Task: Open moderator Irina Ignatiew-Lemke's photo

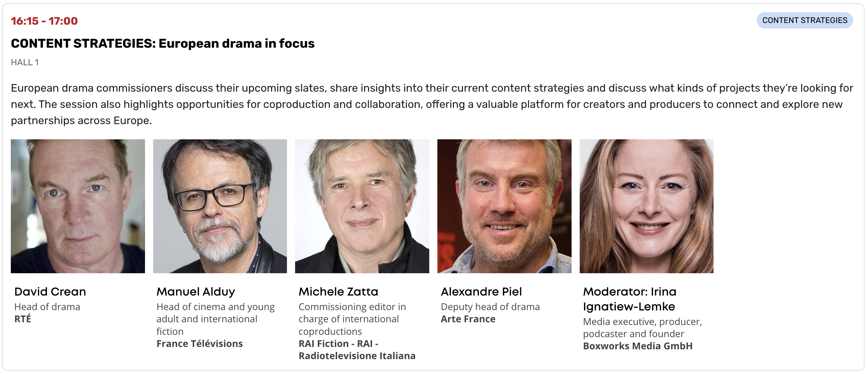Action: pyautogui.click(x=647, y=206)
